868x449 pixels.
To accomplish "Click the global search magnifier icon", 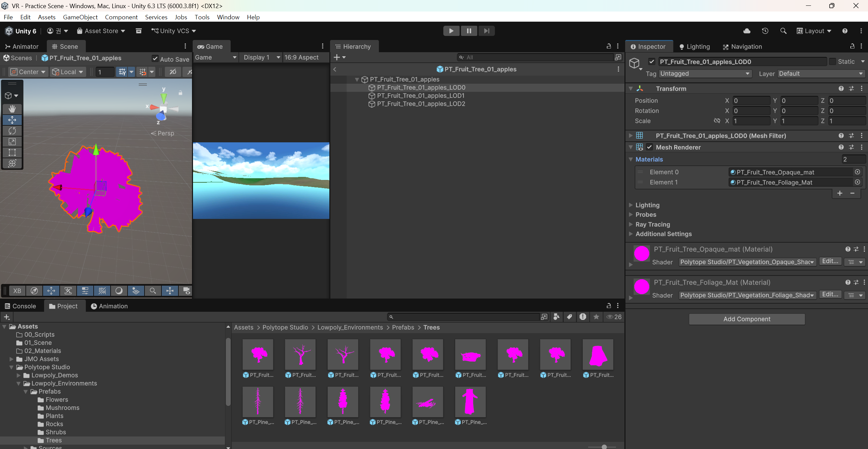I will (783, 31).
